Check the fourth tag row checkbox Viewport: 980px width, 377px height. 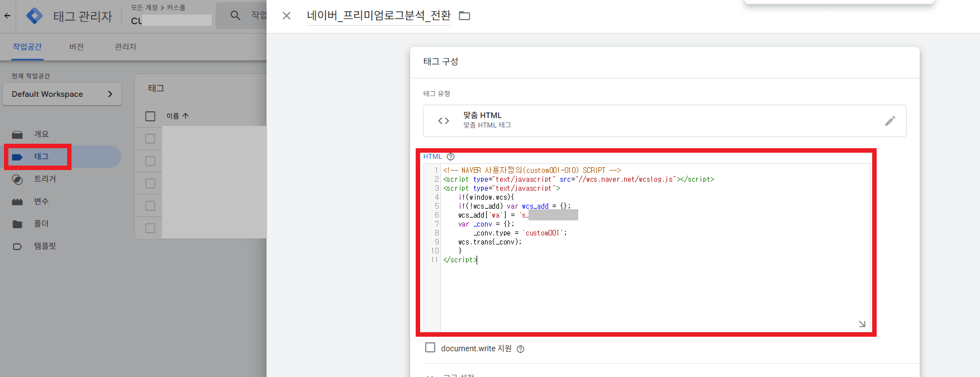point(150,206)
